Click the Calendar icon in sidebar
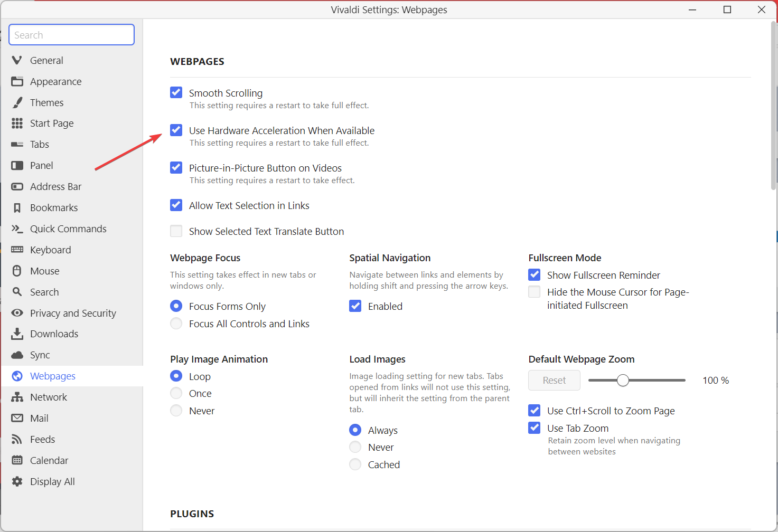 click(x=17, y=460)
